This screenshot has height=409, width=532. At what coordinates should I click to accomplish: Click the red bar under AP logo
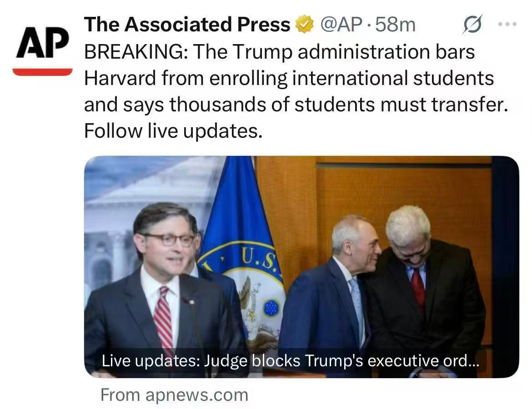42,71
